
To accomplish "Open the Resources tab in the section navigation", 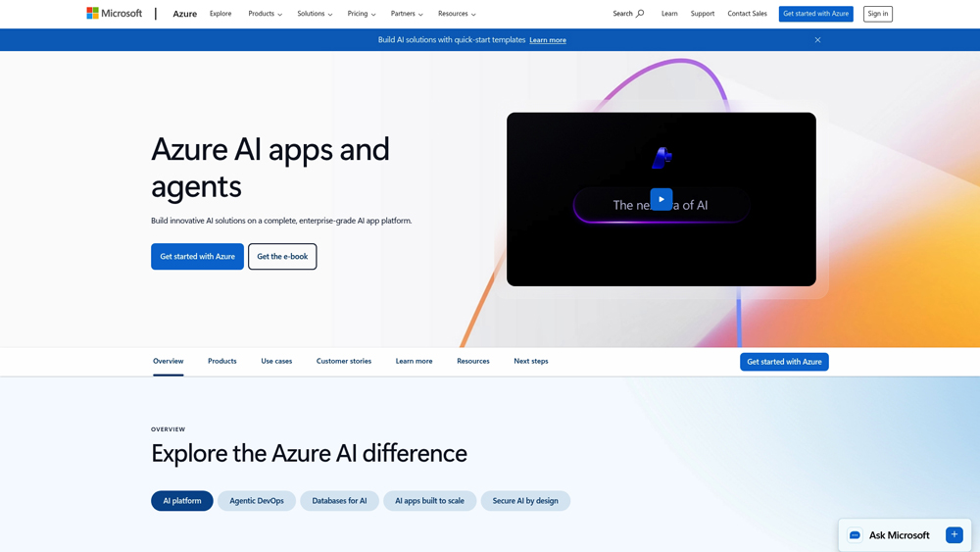I will (473, 362).
